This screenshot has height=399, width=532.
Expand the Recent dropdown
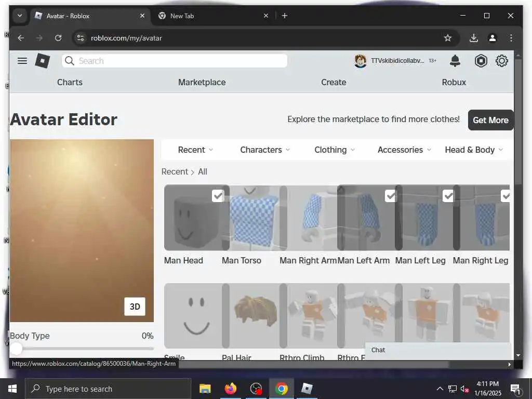point(195,150)
